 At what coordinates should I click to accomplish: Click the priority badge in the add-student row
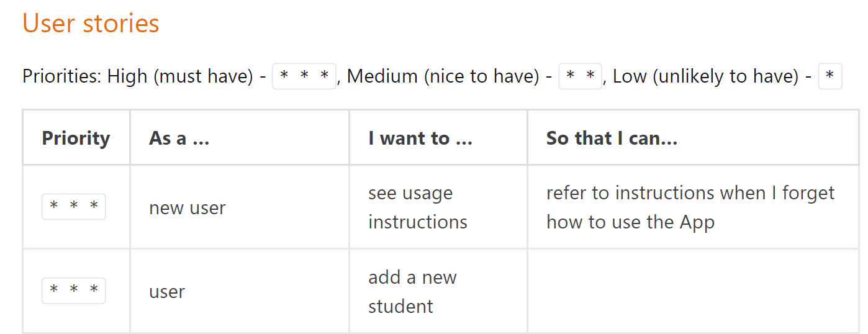point(74,291)
